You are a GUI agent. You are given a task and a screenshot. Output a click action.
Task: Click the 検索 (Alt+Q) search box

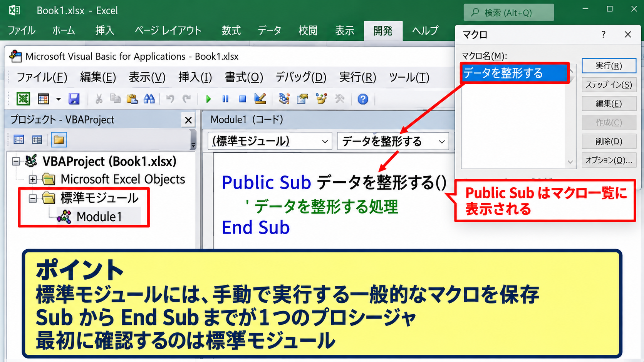coord(509,13)
